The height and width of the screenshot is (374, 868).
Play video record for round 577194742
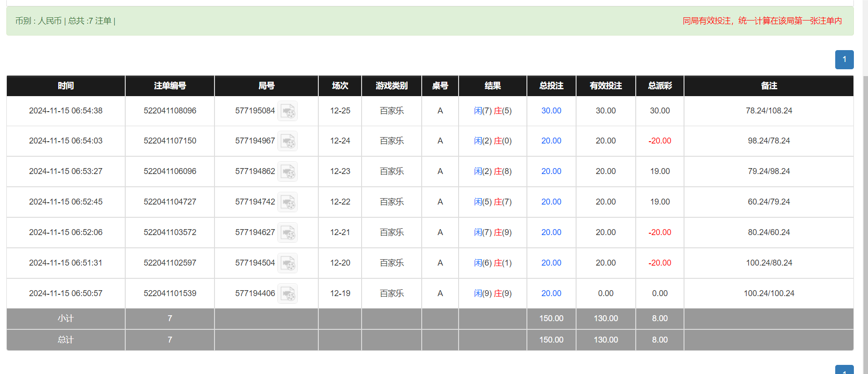288,202
